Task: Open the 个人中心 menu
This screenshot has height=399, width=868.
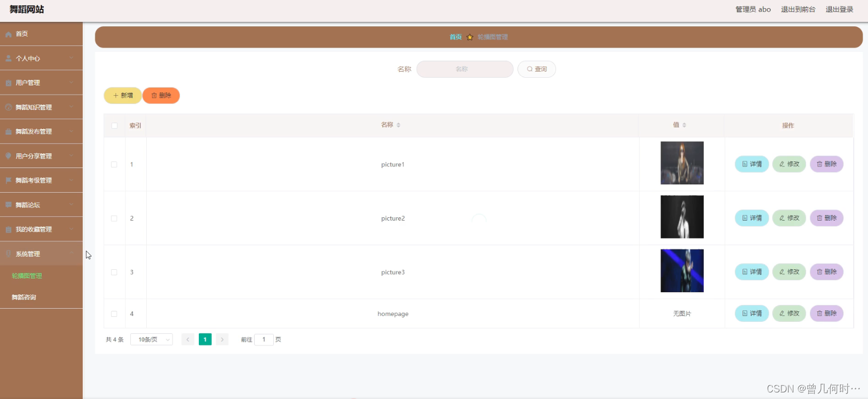Action: click(x=41, y=58)
